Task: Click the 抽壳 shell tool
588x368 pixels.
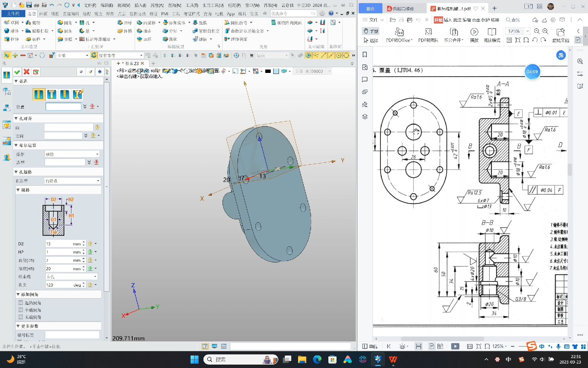Action: 144,31
